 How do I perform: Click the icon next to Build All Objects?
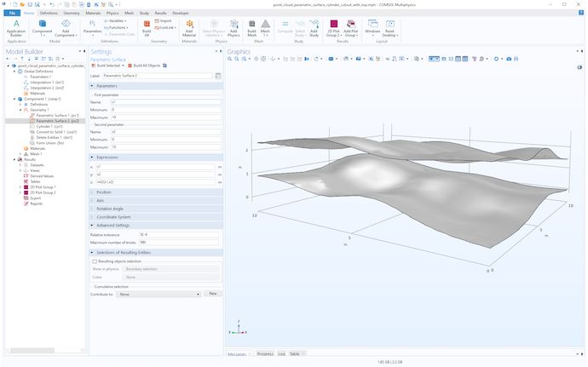tap(164, 66)
